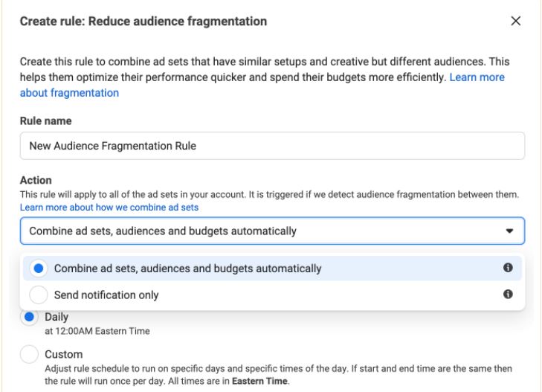Click the Action dropdown caret arrow
The height and width of the screenshot is (392, 542).
pos(509,231)
